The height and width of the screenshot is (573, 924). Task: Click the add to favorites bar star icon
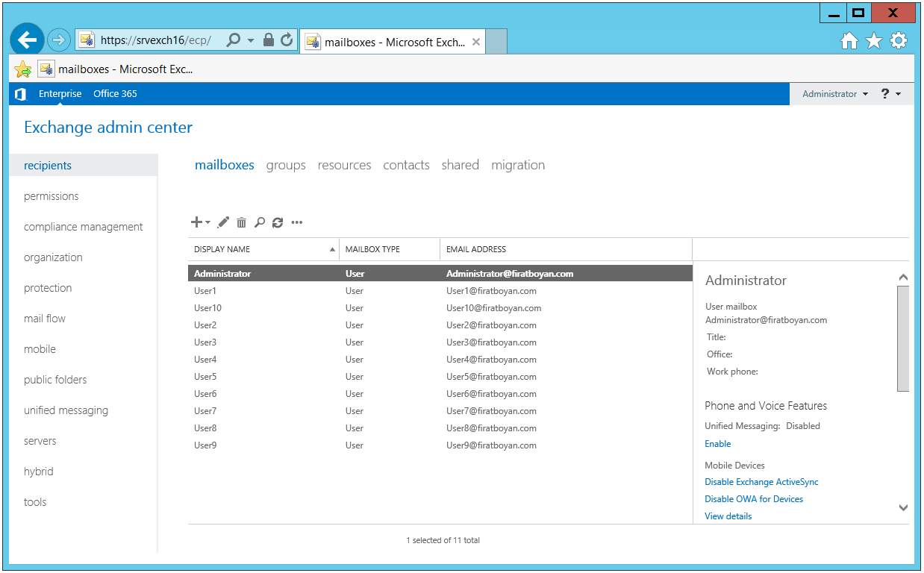click(23, 69)
